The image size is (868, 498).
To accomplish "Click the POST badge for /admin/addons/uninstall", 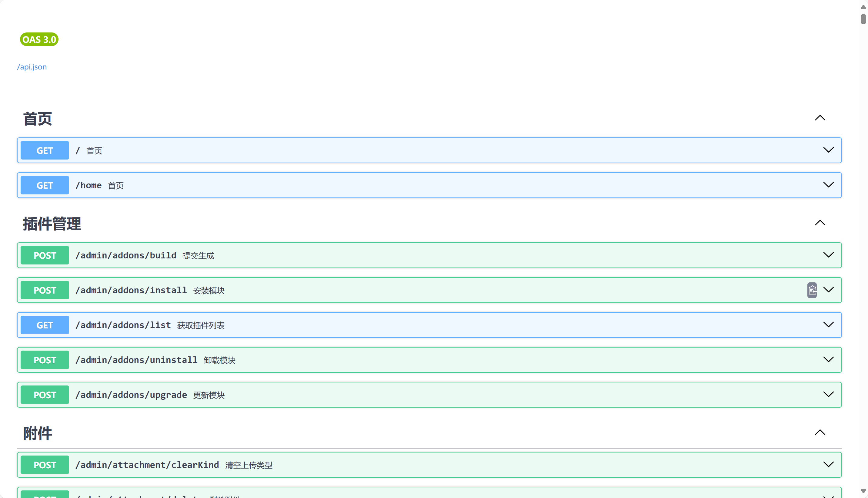I will point(45,360).
